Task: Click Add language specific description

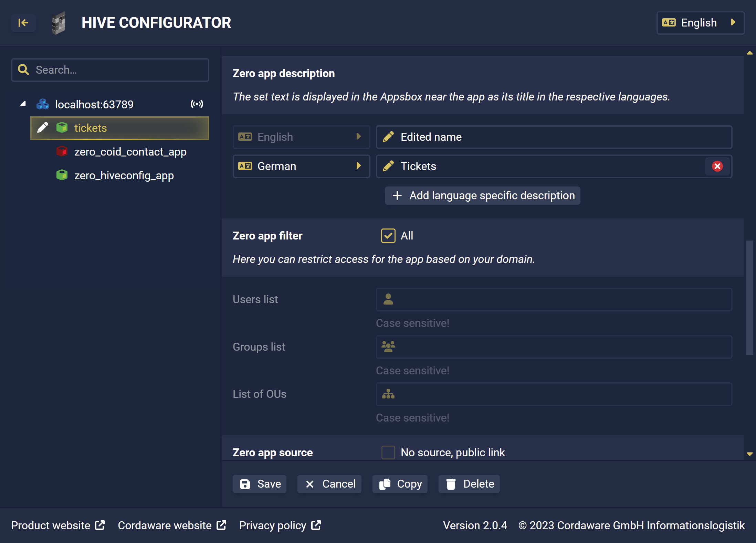Action: 482,195
